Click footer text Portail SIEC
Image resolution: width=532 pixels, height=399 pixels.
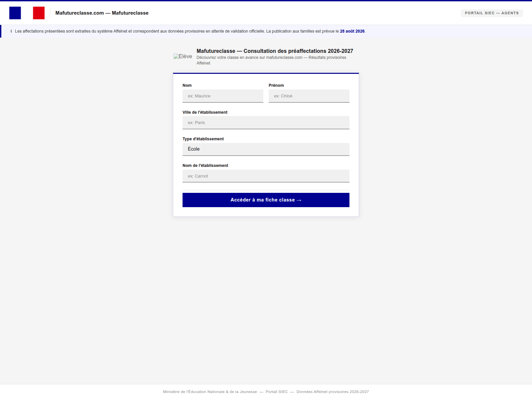(x=277, y=392)
